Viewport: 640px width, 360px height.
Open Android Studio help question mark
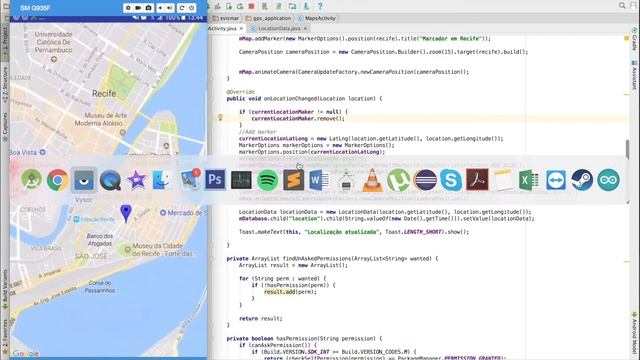point(320,6)
